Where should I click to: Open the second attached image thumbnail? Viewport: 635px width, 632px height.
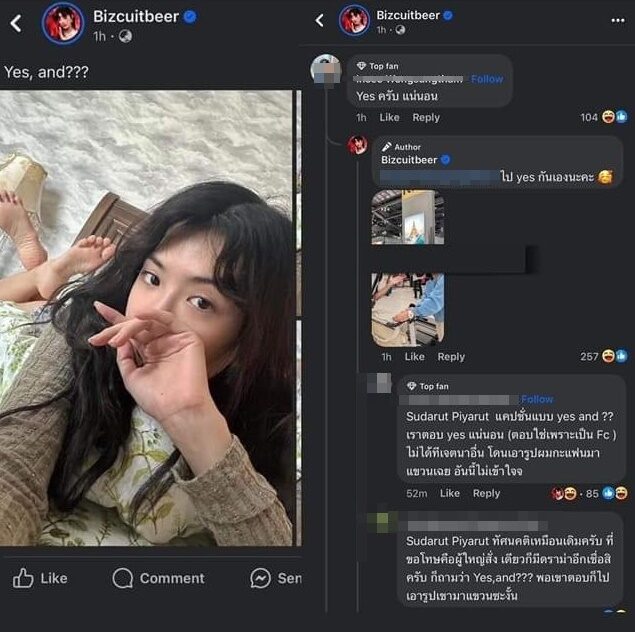click(x=407, y=309)
